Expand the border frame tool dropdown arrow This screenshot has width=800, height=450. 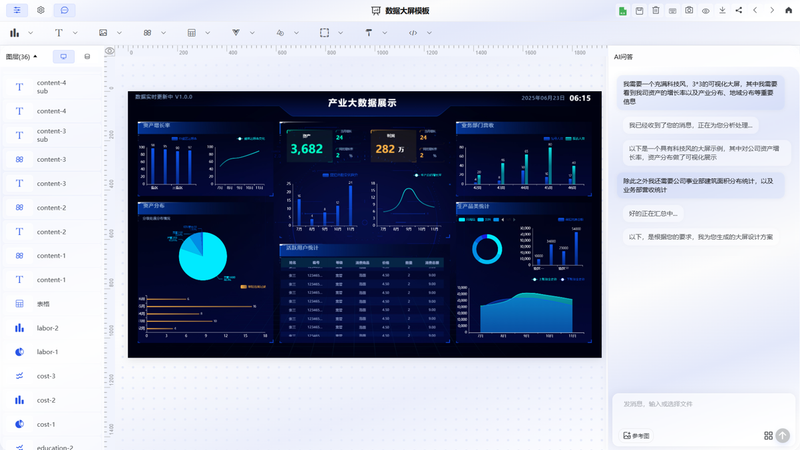coord(340,33)
